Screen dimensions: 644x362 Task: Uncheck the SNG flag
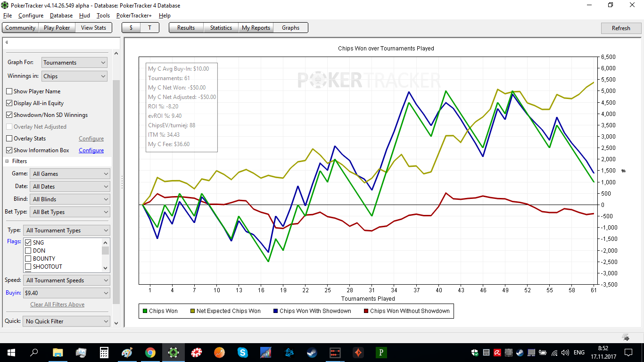point(28,243)
